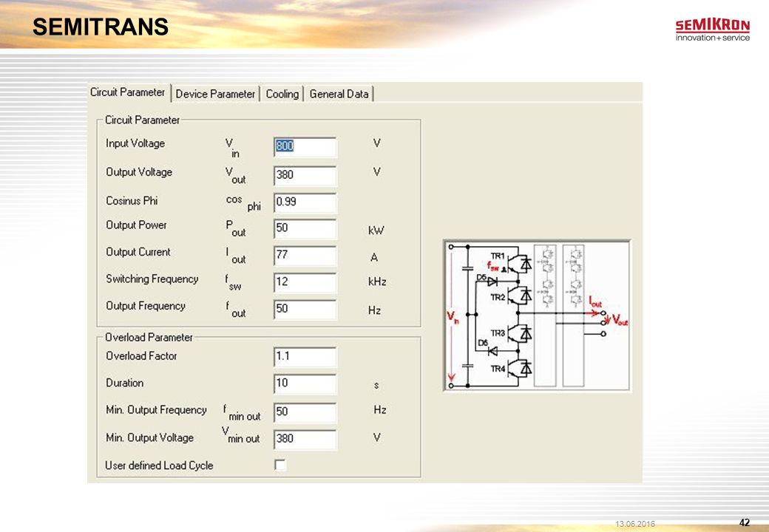Click the Output Voltage field showing 380
Image resolution: width=769 pixels, height=532 pixels.
[x=305, y=175]
